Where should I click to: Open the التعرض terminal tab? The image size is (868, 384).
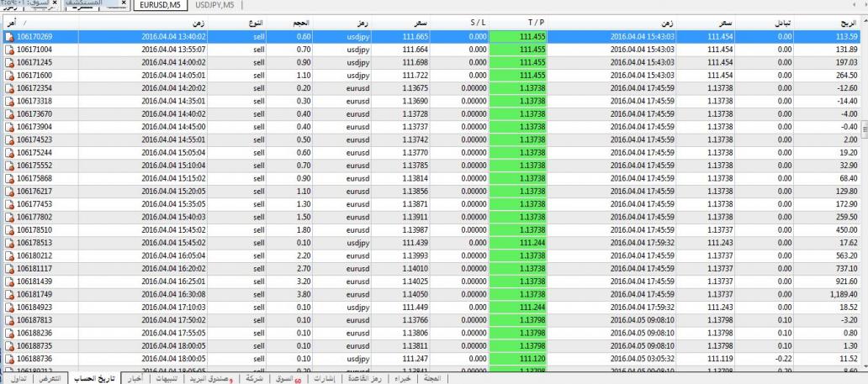click(x=50, y=379)
